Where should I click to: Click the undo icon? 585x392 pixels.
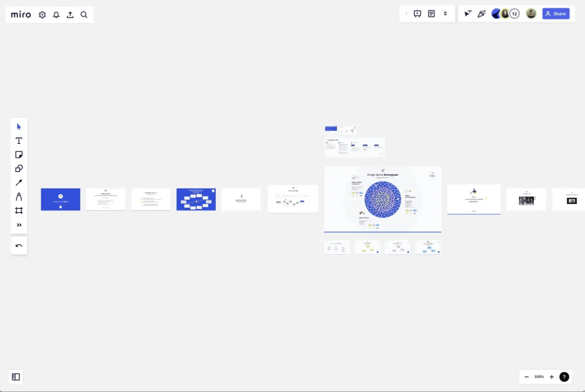[x=19, y=245]
